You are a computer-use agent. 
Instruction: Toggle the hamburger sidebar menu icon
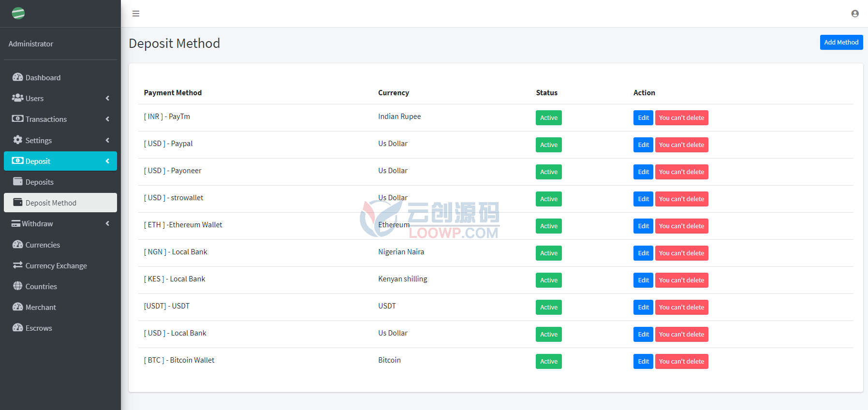[x=136, y=14]
